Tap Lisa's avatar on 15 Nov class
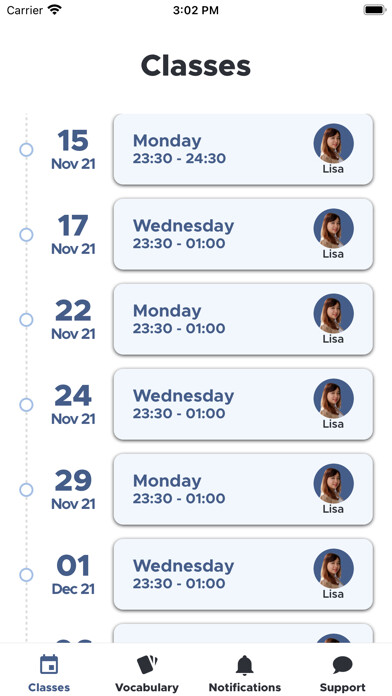Image resolution: width=392 pixels, height=696 pixels. (x=333, y=143)
